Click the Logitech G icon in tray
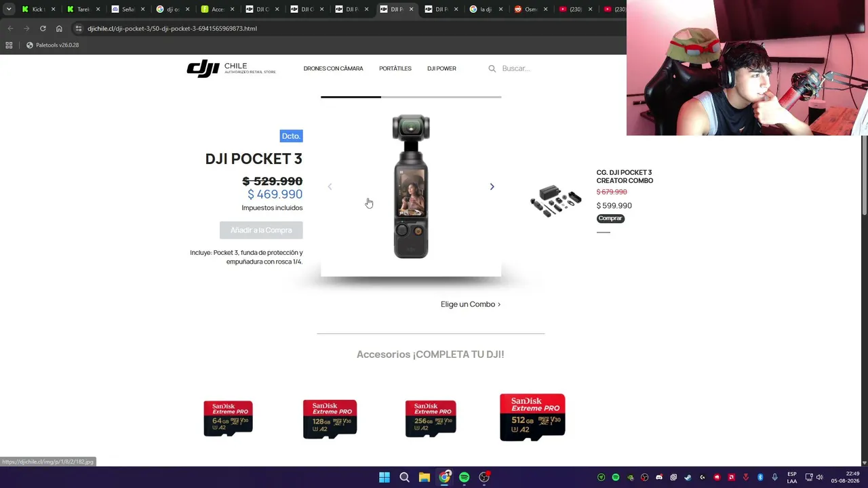 pyautogui.click(x=702, y=477)
